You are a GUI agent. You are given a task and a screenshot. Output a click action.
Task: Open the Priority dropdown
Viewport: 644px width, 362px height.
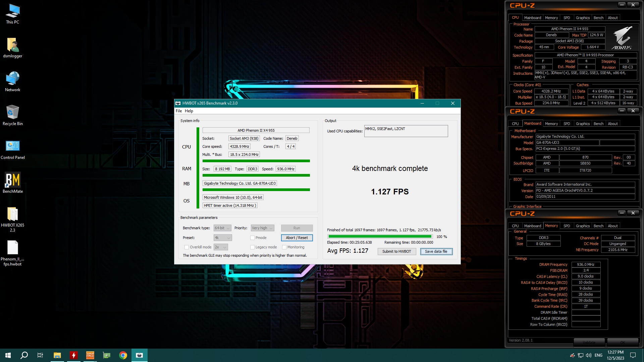[262, 228]
